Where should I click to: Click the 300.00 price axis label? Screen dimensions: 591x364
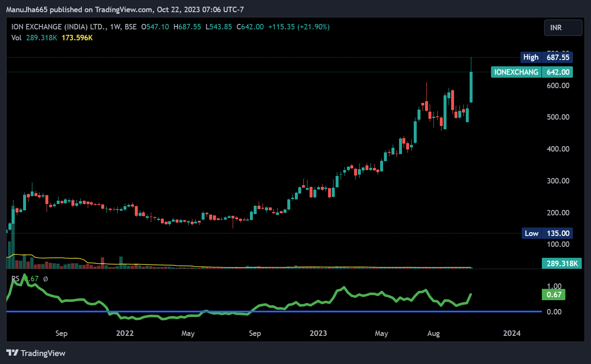click(x=558, y=181)
